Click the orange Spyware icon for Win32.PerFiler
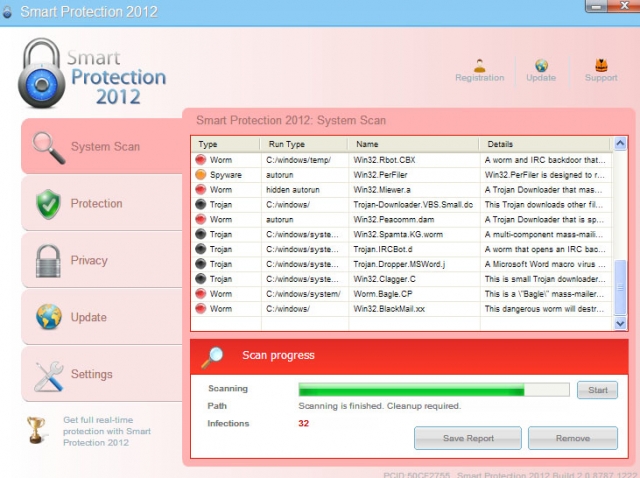640x478 pixels. pos(200,175)
